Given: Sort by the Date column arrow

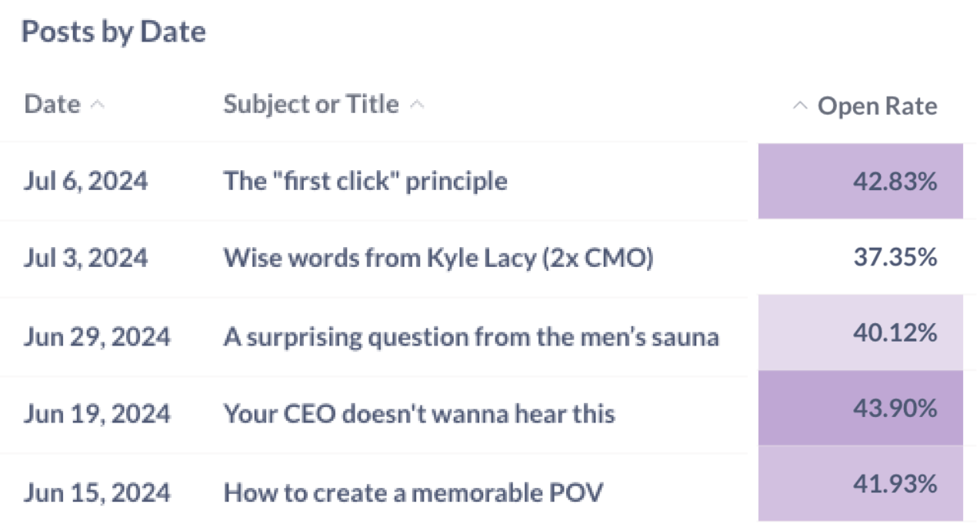Looking at the screenshot, I should click(x=96, y=105).
